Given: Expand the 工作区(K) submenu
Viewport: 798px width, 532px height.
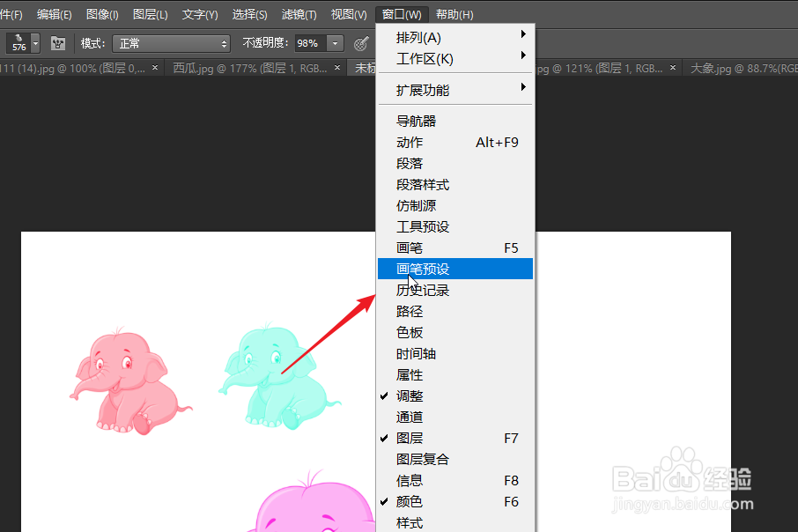Looking at the screenshot, I should [455, 59].
